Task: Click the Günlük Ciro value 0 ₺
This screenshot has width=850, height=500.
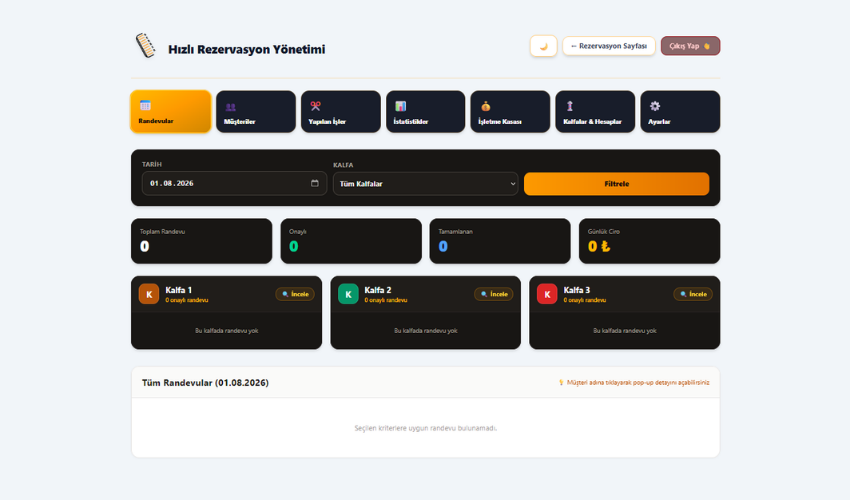Action: click(599, 246)
